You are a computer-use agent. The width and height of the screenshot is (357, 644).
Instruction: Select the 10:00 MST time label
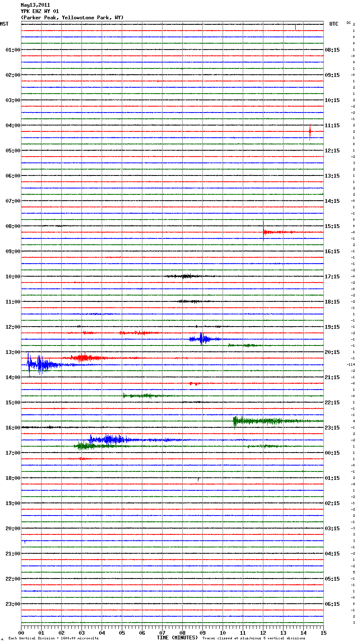tap(13, 277)
